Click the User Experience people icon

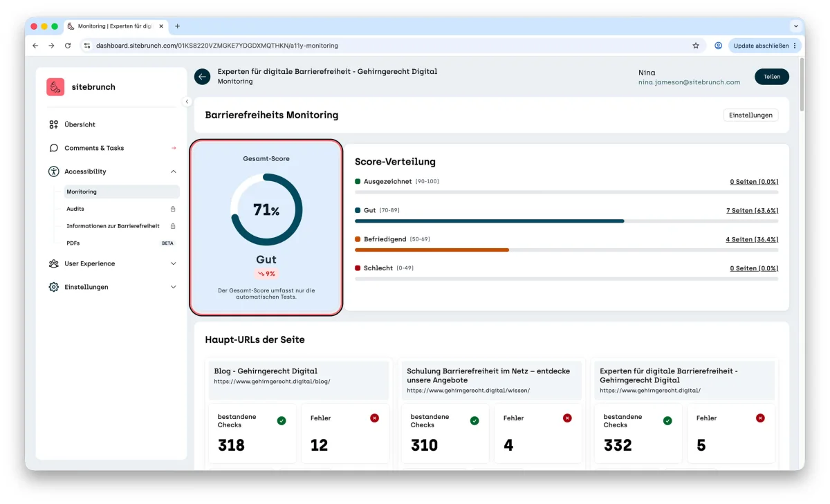(53, 263)
